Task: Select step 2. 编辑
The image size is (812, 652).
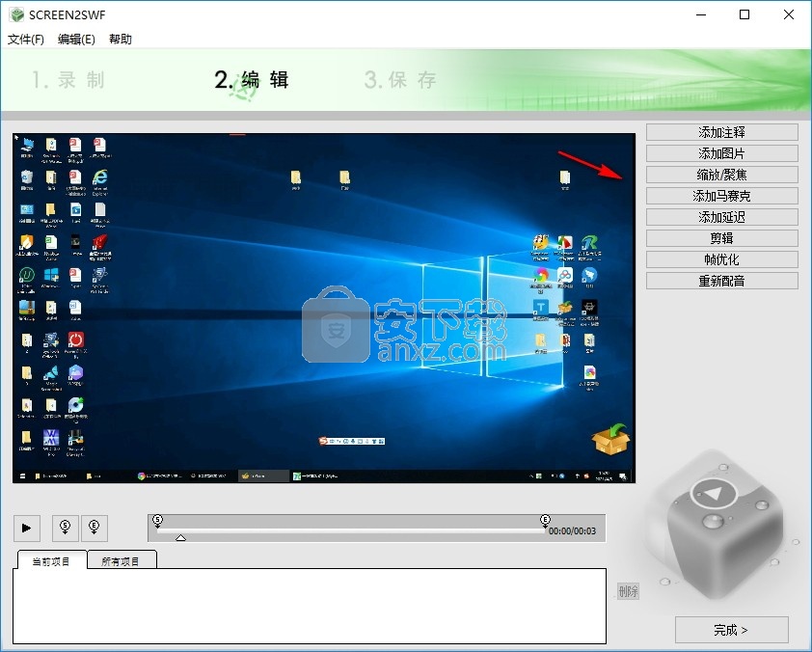Action: tap(252, 80)
